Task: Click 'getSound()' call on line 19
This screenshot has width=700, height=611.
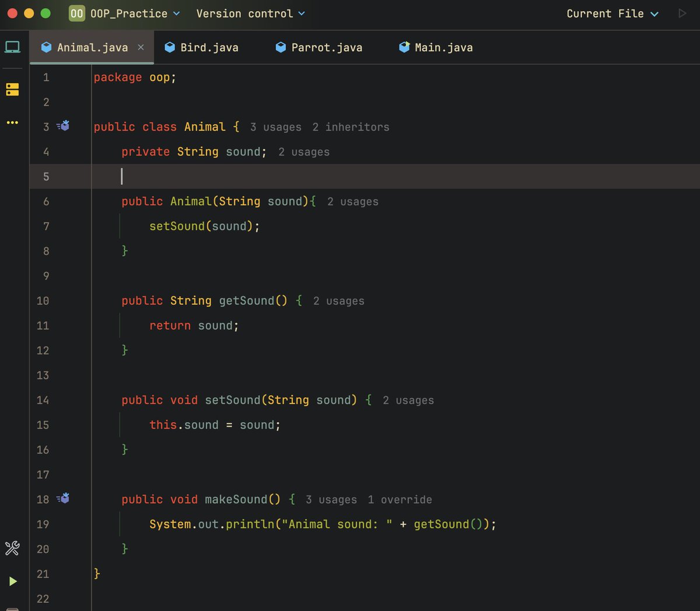Action: (448, 525)
